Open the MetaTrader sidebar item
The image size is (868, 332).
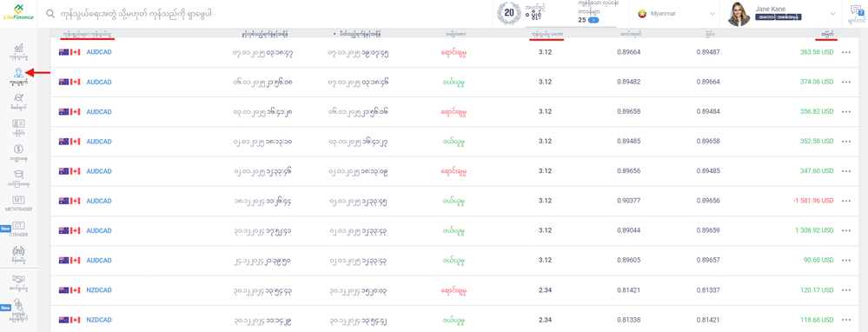[19, 203]
